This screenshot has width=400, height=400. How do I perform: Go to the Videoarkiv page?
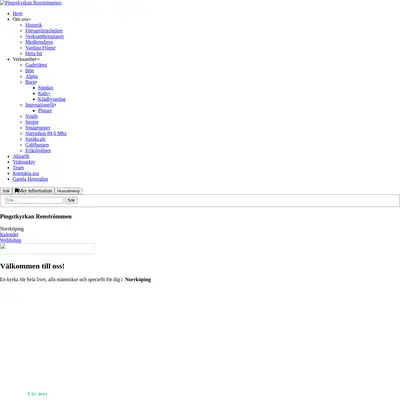[24, 162]
